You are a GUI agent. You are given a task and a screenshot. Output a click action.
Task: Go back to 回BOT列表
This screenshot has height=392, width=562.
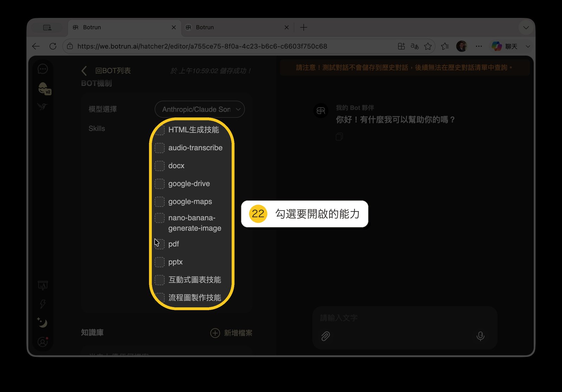106,71
